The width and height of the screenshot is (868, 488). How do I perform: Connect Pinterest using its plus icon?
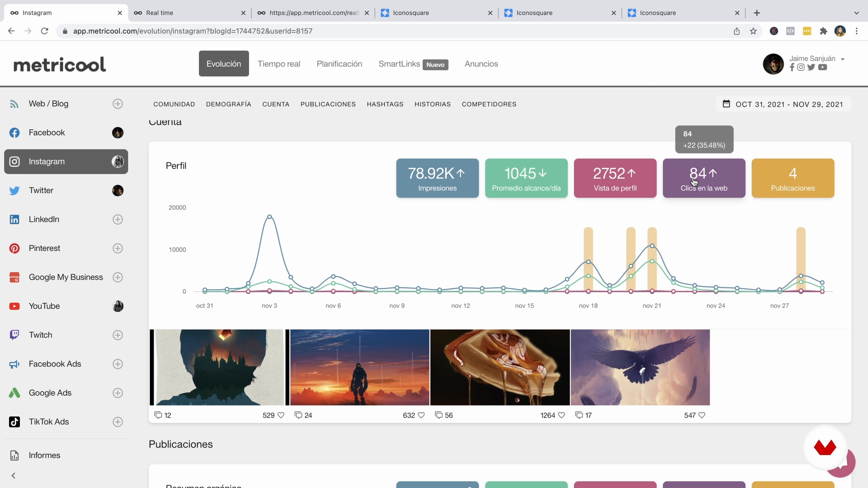[x=118, y=249]
